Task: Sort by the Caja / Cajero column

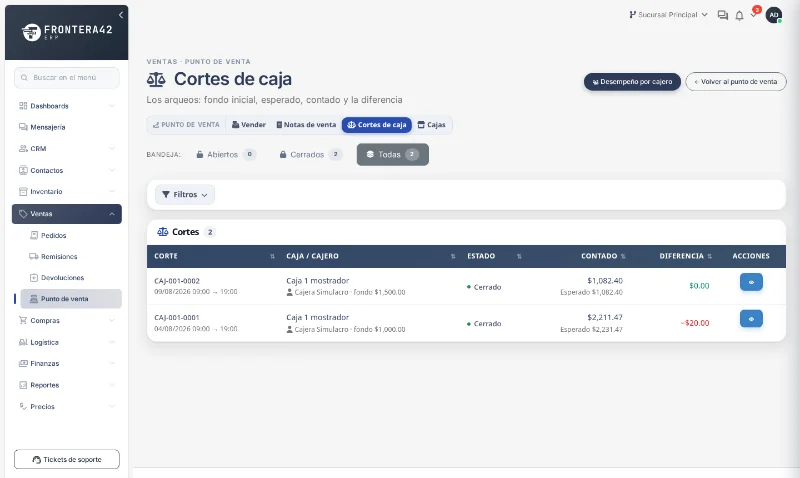Action: tap(453, 256)
